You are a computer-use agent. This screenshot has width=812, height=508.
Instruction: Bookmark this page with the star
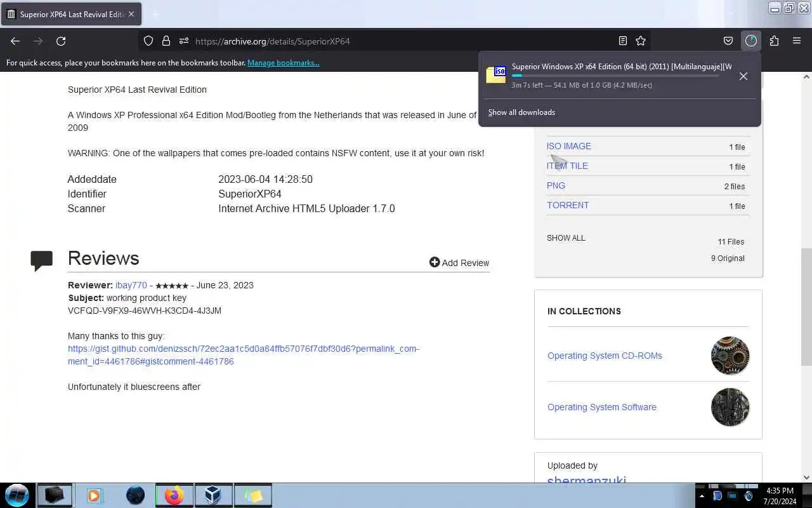click(x=641, y=41)
